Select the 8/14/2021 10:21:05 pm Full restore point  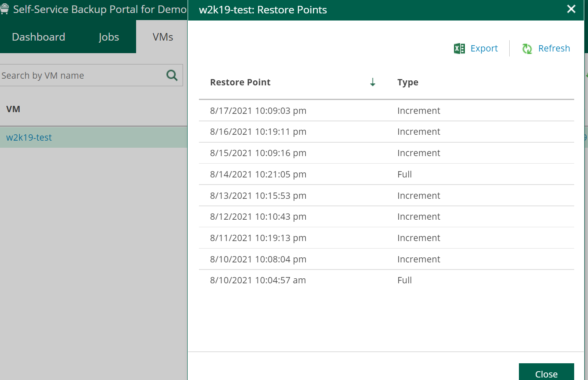click(258, 175)
